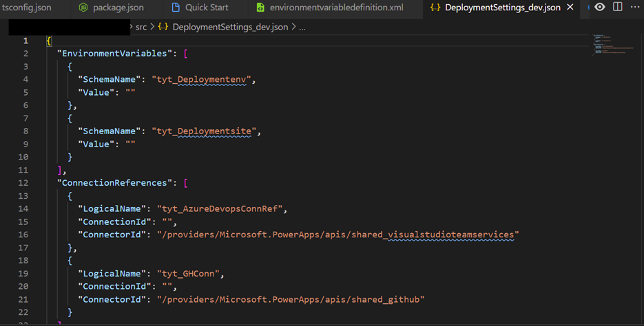Open the More Actions ellipsis menu
This screenshot has width=644, height=326.
pyautogui.click(x=634, y=8)
